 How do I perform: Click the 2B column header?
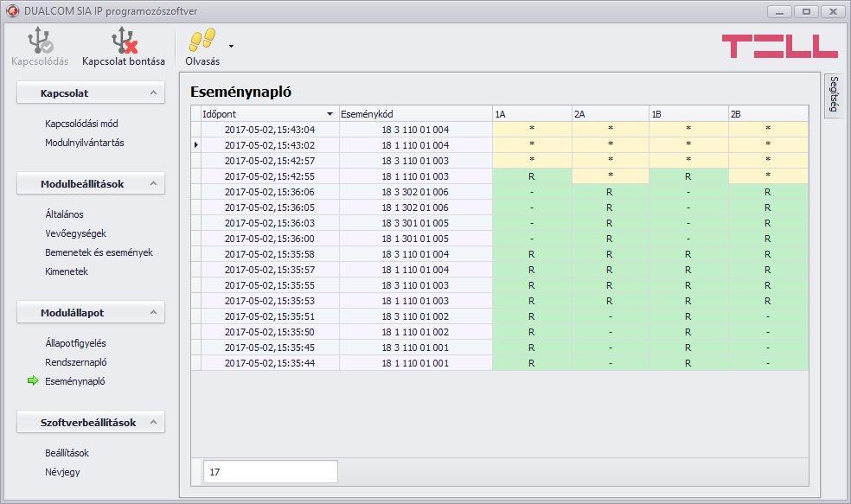(768, 114)
